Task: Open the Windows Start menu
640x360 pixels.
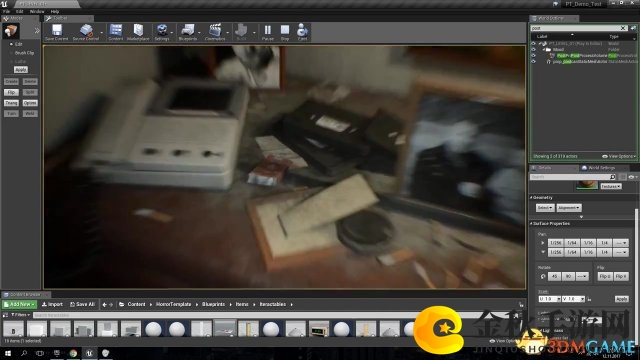Action: pyautogui.click(x=8, y=353)
